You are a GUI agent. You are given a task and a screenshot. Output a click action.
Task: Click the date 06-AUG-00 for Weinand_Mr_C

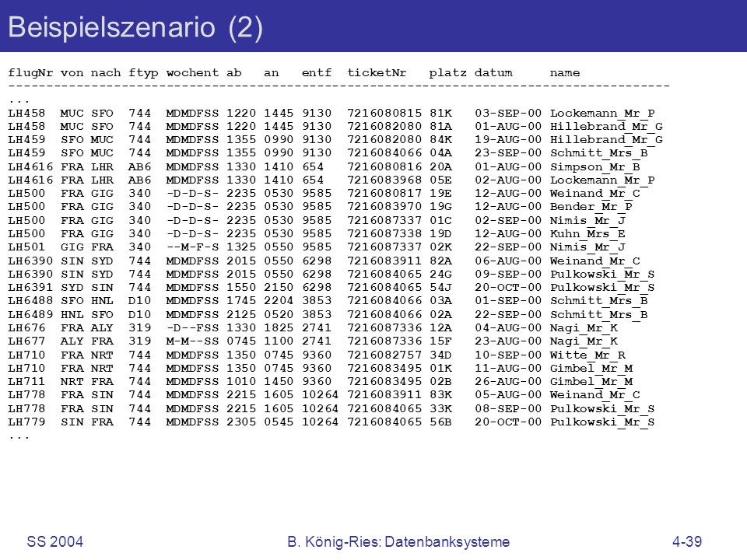point(508,261)
